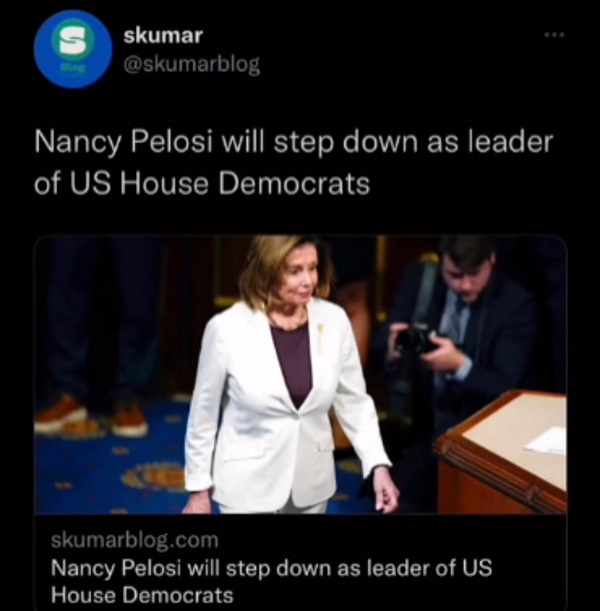Click the skumar blue profile avatar
This screenshot has width=600, height=611.
click(73, 49)
